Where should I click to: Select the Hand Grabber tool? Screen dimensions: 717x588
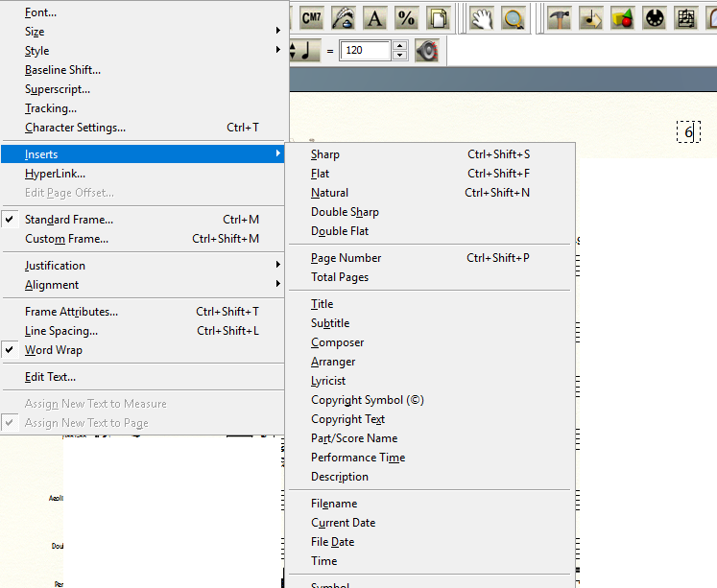(482, 17)
